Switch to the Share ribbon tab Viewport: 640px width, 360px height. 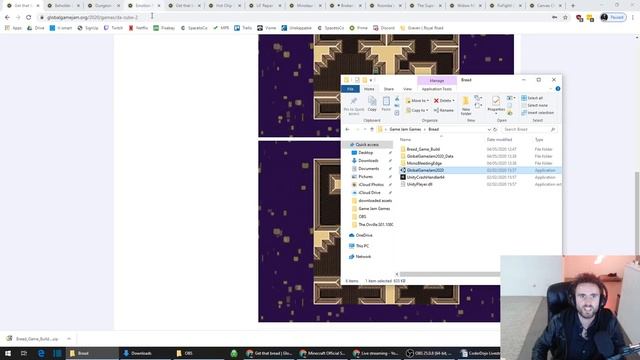tap(389, 89)
